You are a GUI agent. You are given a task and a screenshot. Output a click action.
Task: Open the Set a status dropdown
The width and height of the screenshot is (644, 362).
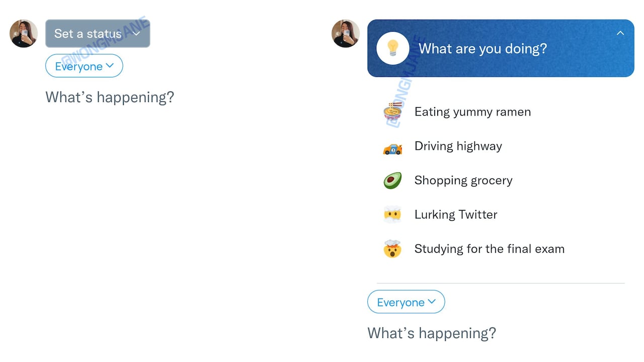(x=98, y=34)
